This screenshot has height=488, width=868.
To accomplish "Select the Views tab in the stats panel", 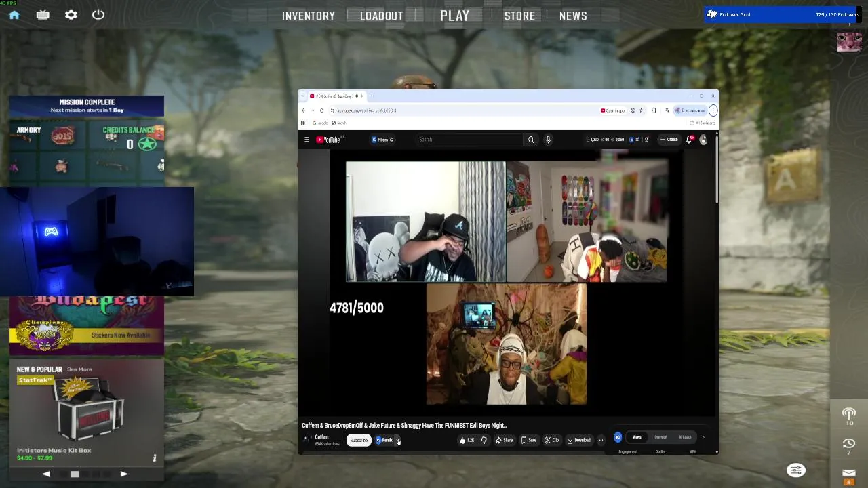I will [637, 437].
